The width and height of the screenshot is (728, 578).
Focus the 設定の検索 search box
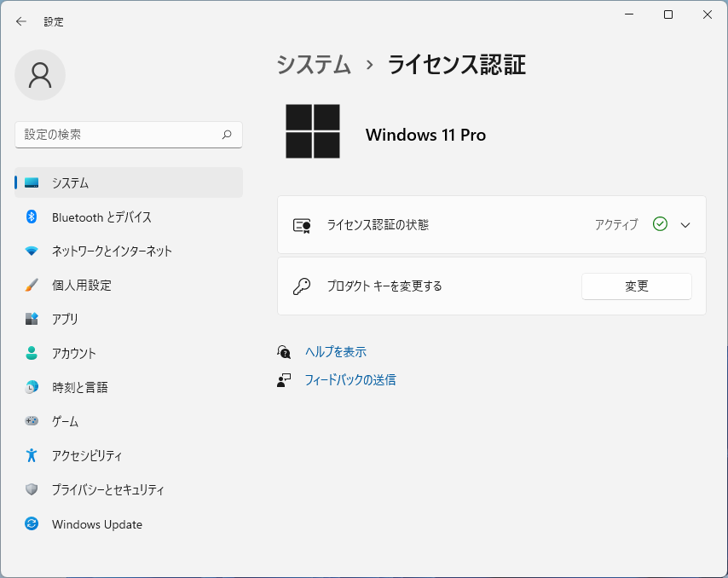pyautogui.click(x=129, y=135)
